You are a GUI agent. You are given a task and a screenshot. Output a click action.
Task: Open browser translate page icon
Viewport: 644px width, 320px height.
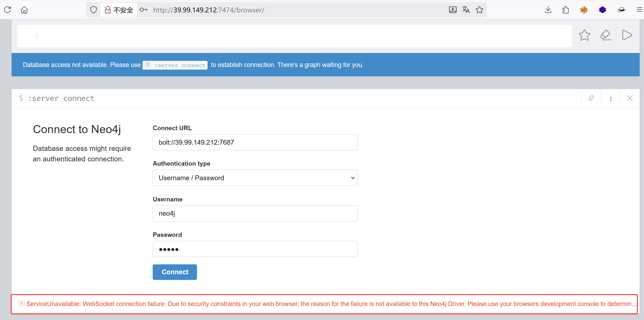(x=466, y=10)
